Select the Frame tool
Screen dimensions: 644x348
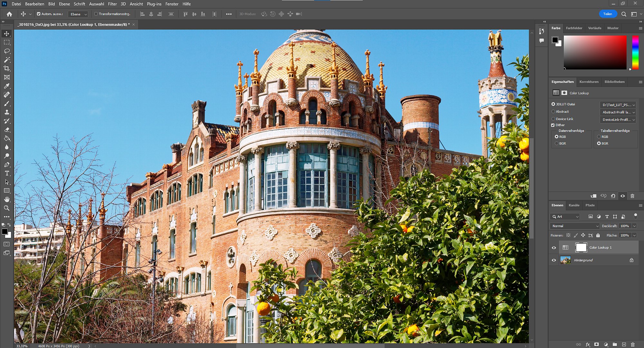pos(7,77)
